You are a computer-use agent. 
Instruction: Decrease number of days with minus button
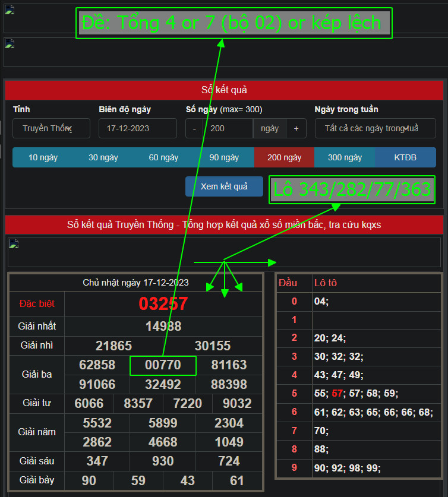click(195, 128)
